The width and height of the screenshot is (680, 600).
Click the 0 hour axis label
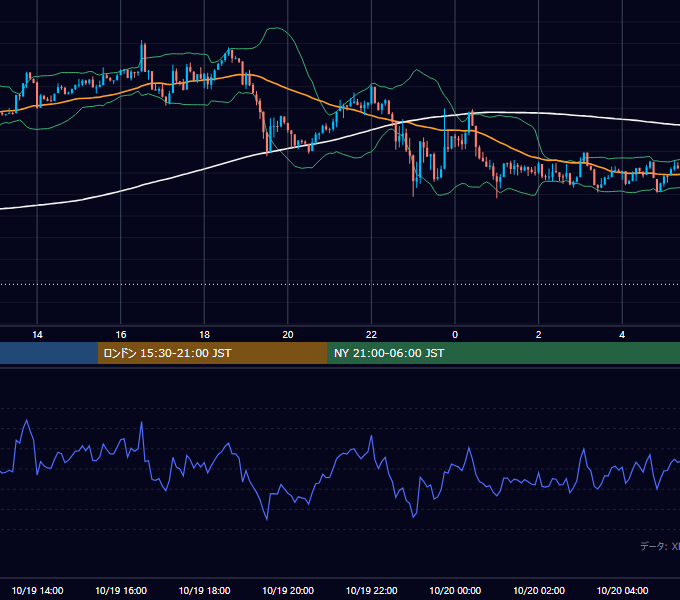click(455, 335)
